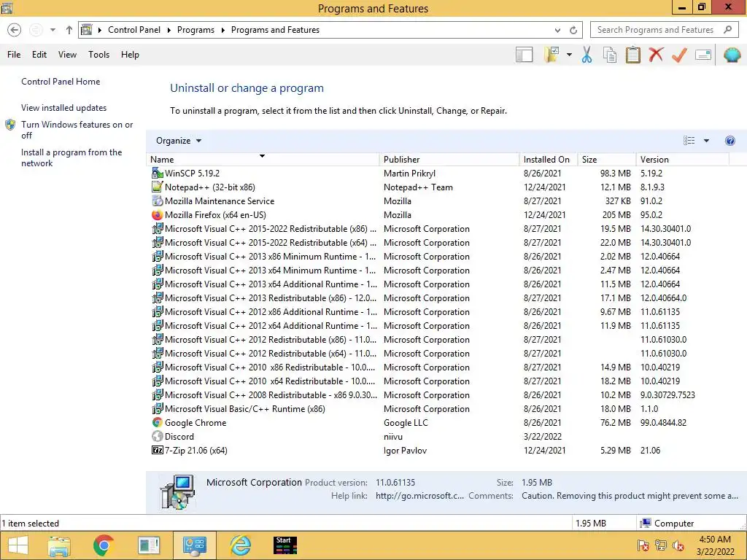Click the Rename toolbar icon
Image resolution: width=747 pixels, height=560 pixels.
point(703,55)
